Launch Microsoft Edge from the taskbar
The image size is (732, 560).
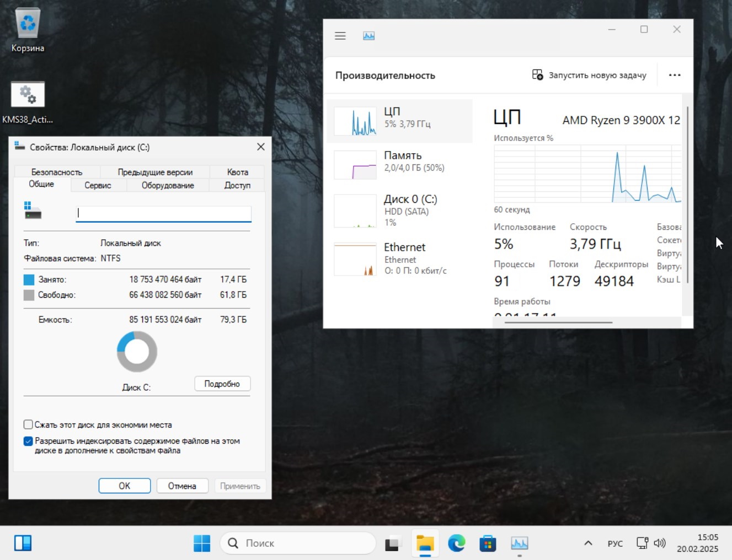(456, 543)
